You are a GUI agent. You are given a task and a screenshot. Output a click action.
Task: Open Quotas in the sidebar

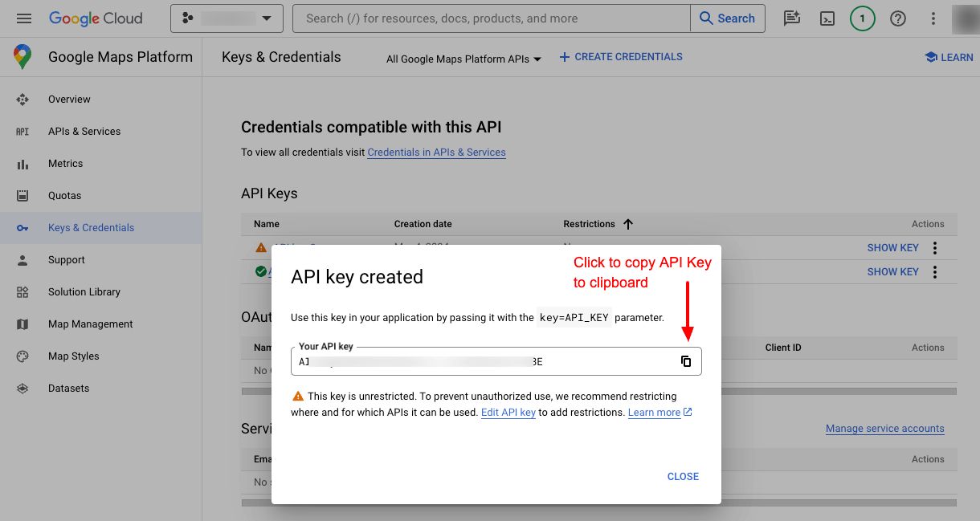tap(64, 196)
